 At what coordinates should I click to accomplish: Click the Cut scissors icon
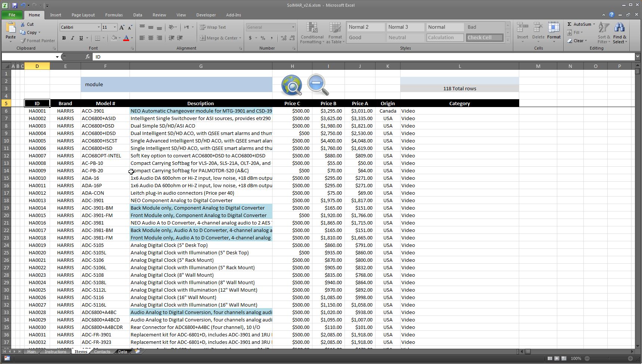coord(23,24)
